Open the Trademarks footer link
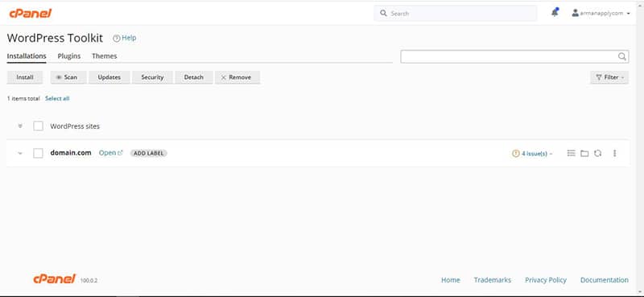Viewport: 644px width, 297px height. (x=493, y=280)
